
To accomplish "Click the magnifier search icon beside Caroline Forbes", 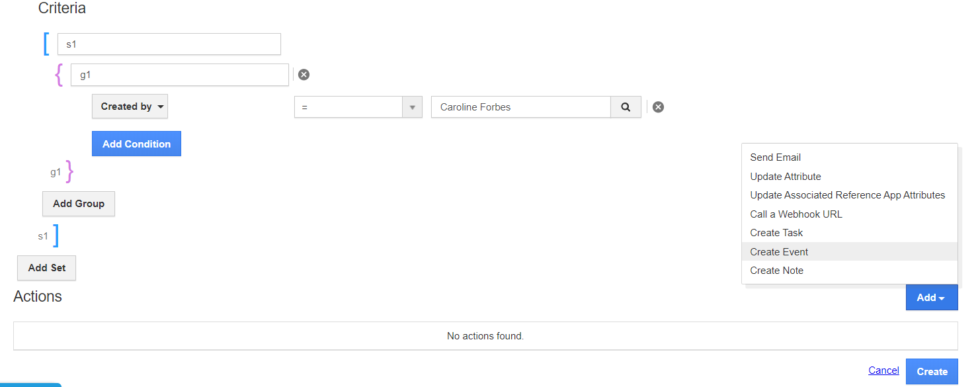I will (626, 107).
